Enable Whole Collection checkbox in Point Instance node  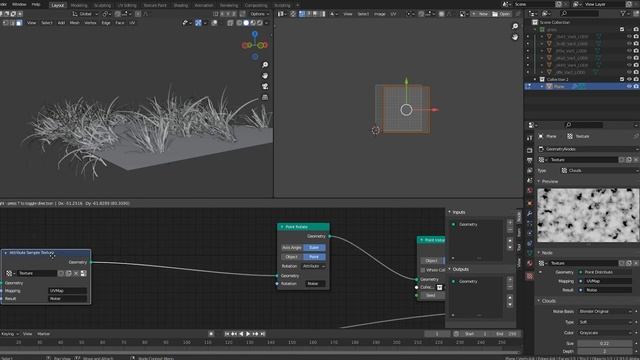click(423, 270)
